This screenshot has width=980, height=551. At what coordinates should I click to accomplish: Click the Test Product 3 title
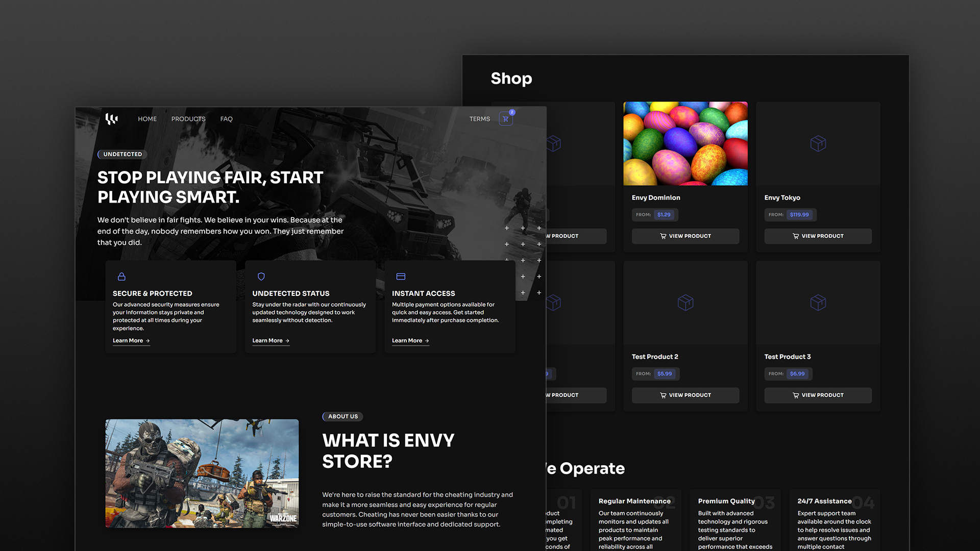click(x=788, y=357)
